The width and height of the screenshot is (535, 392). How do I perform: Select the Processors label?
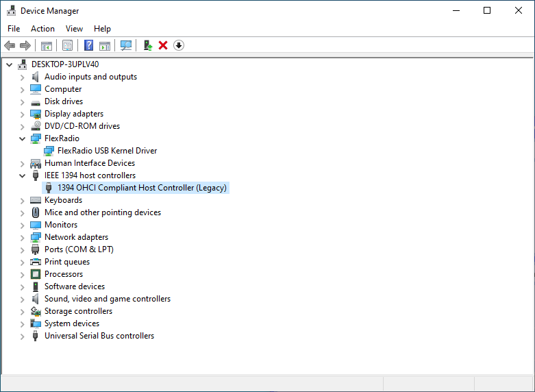pyautogui.click(x=64, y=274)
